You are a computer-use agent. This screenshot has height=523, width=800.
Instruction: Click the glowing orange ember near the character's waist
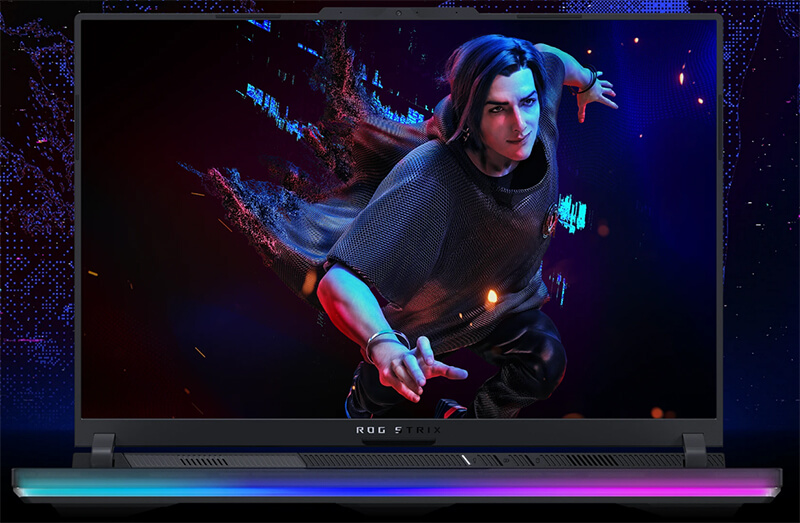pyautogui.click(x=491, y=296)
